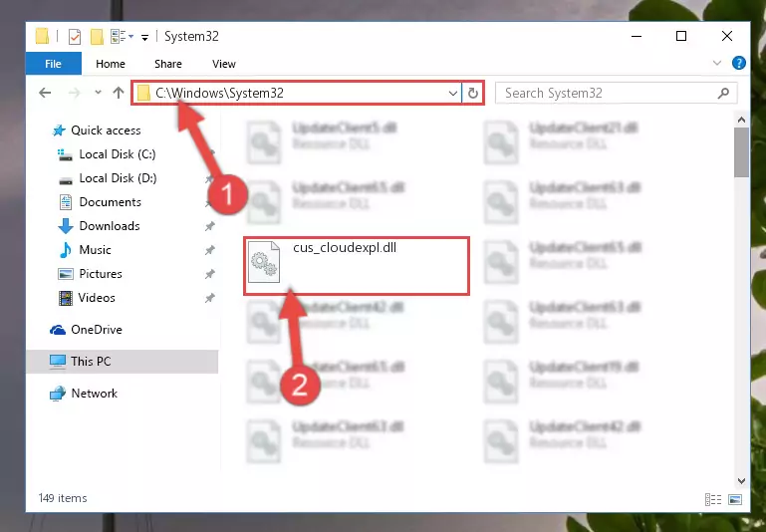Click the Music note icon
The image size is (766, 532).
(x=66, y=250)
